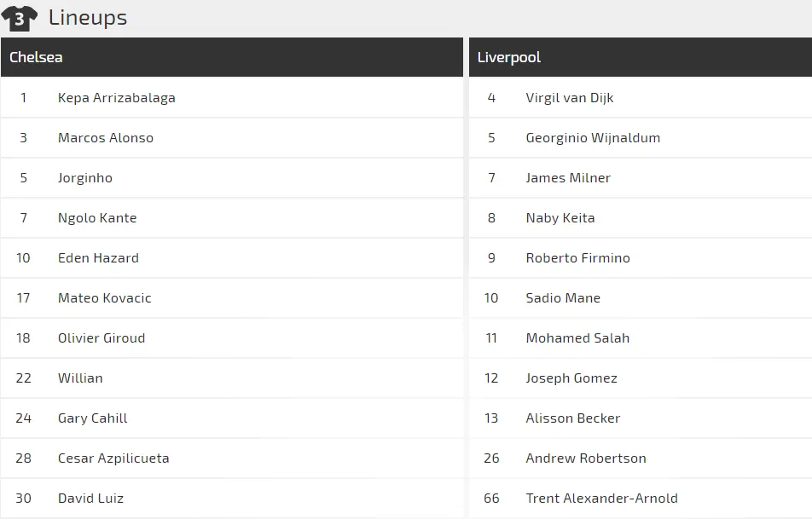812x519 pixels.
Task: Click the Lineups section heading
Action: click(88, 18)
